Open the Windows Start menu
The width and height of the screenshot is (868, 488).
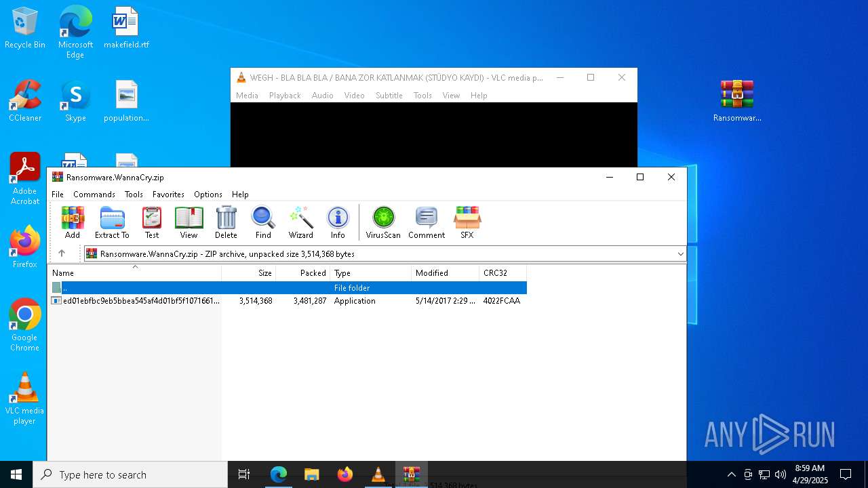point(16,474)
